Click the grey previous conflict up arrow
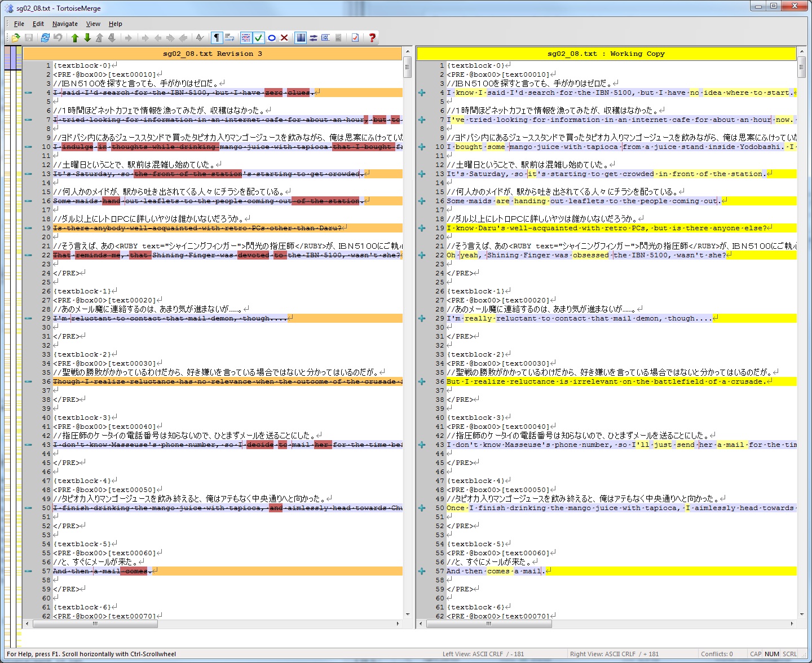This screenshot has width=812, height=663. (99, 38)
